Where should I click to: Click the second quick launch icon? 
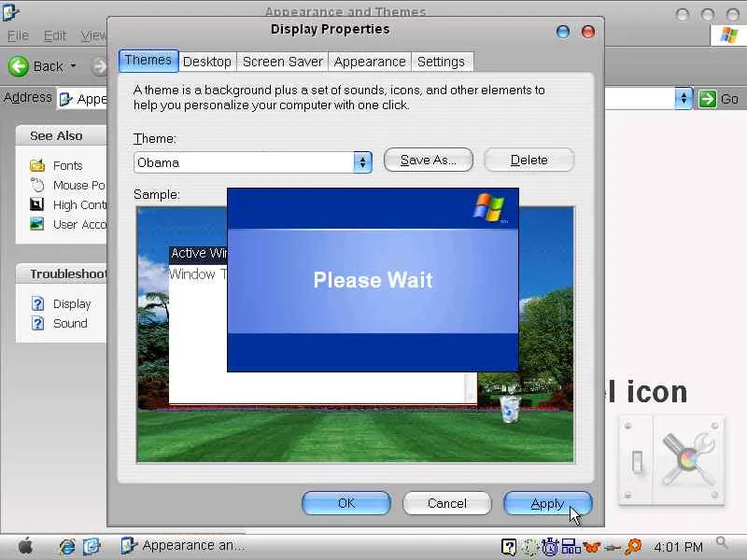coord(92,547)
